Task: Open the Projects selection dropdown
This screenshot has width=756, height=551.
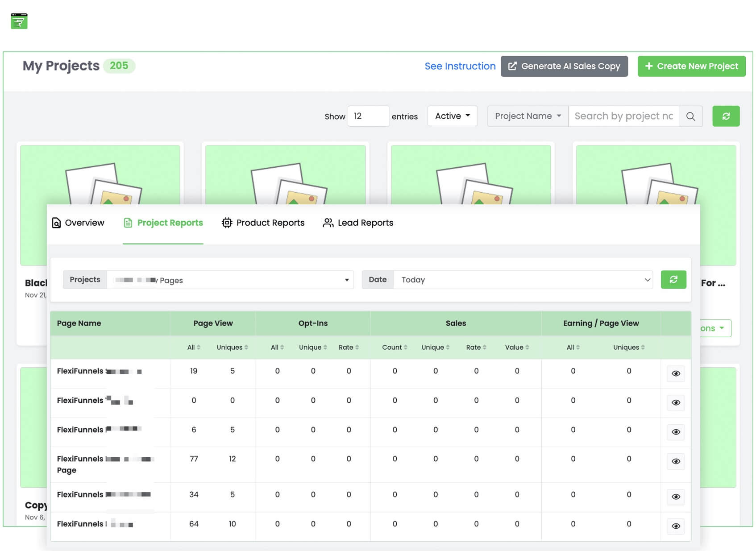Action: click(230, 280)
